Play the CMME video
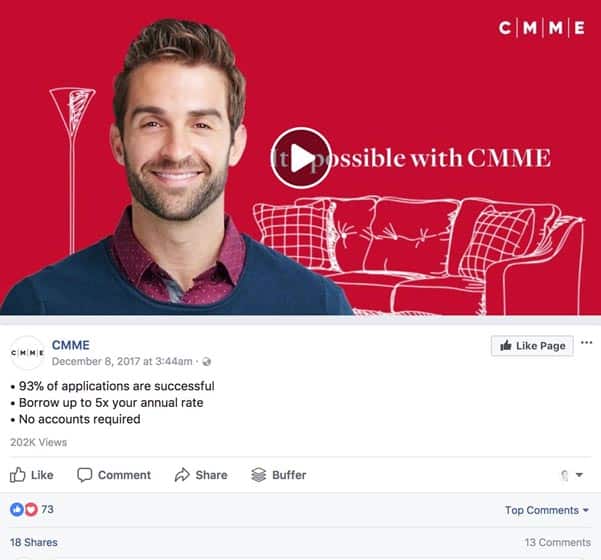Image resolution: width=601 pixels, height=560 pixels. click(301, 158)
